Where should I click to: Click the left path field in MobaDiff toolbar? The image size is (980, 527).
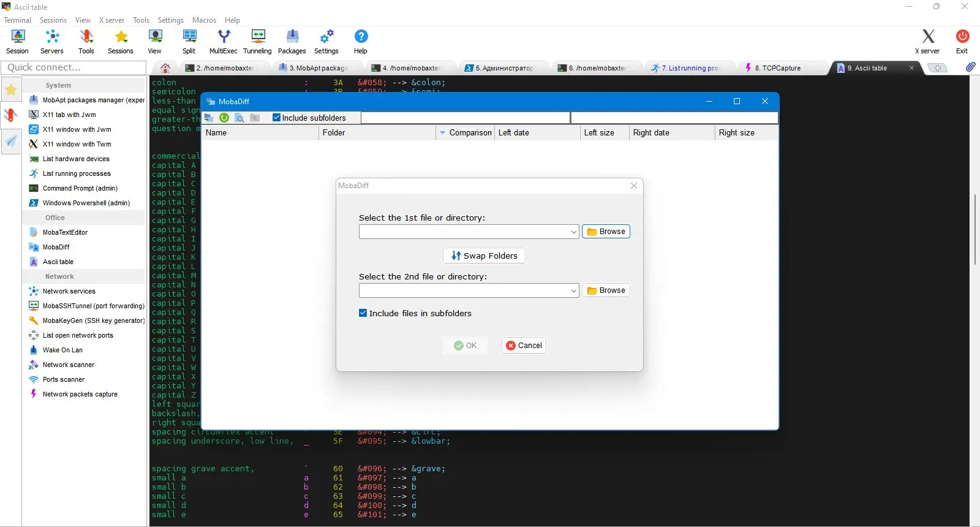click(466, 118)
